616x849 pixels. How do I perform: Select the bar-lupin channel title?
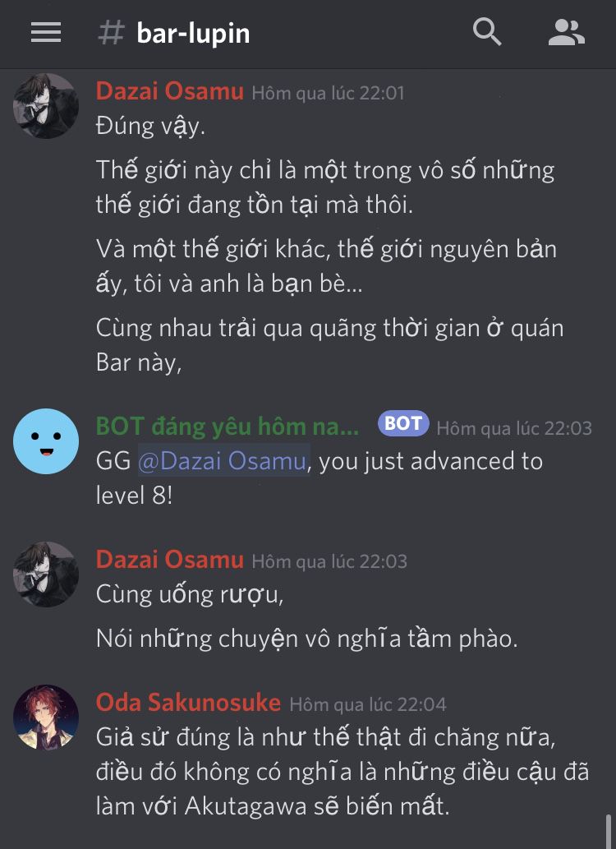coord(193,34)
